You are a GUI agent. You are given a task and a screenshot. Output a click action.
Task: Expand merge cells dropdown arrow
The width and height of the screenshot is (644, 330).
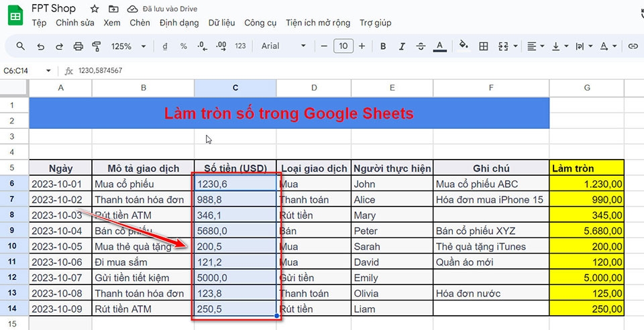coord(515,46)
